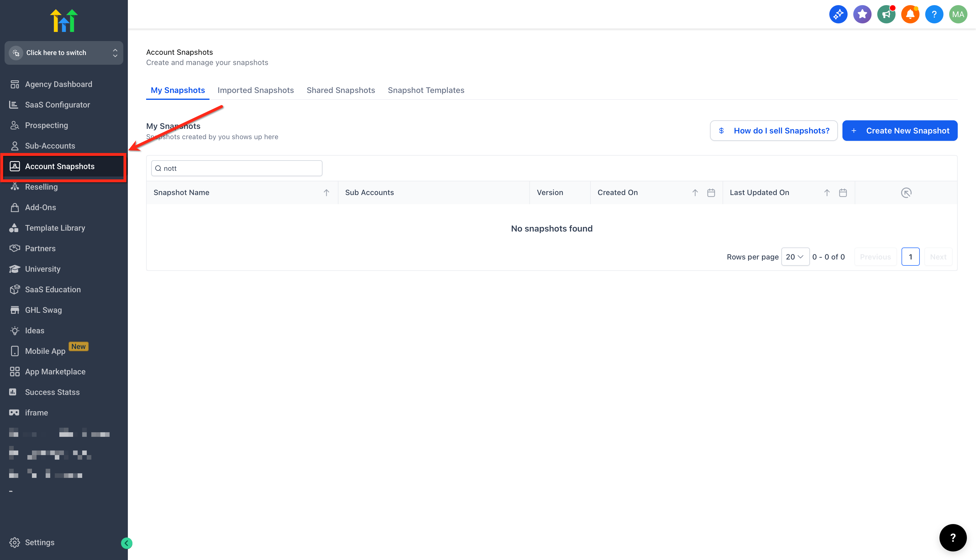Viewport: 976px width, 560px height.
Task: Open the rows per page dropdown
Action: coord(795,257)
